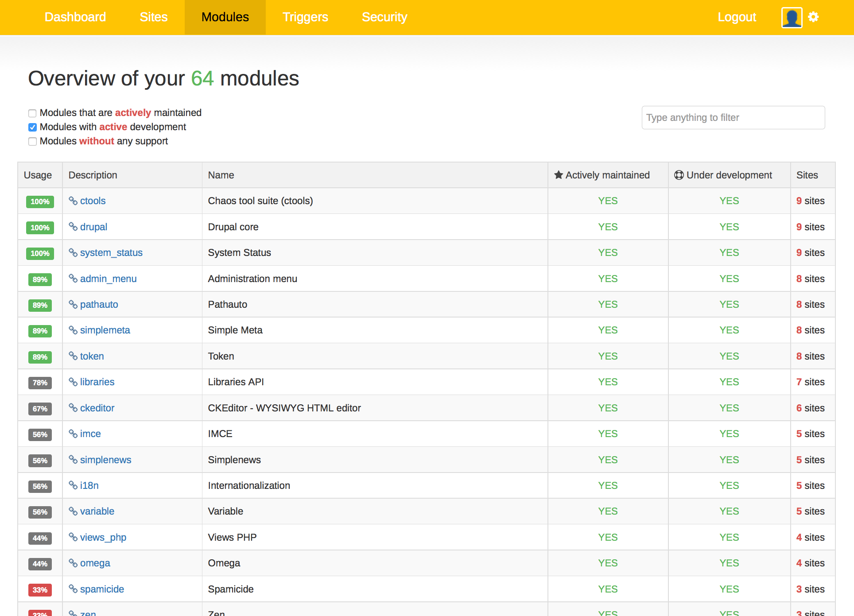Open the simplenews module link
854x616 pixels.
point(105,460)
